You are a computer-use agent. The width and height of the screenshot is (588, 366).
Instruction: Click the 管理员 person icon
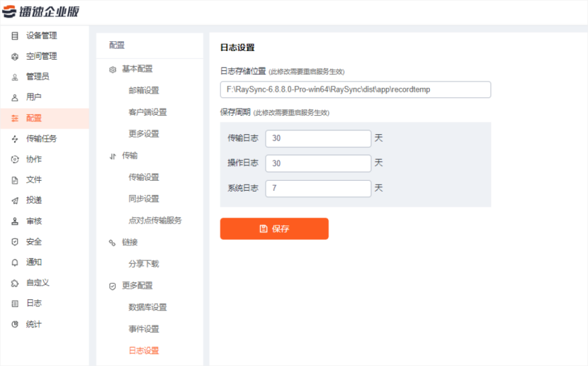[15, 77]
